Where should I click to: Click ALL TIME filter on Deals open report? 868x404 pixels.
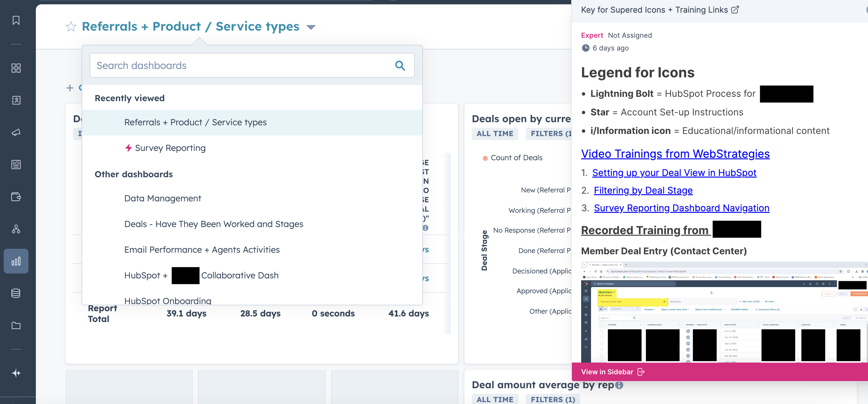pos(495,134)
